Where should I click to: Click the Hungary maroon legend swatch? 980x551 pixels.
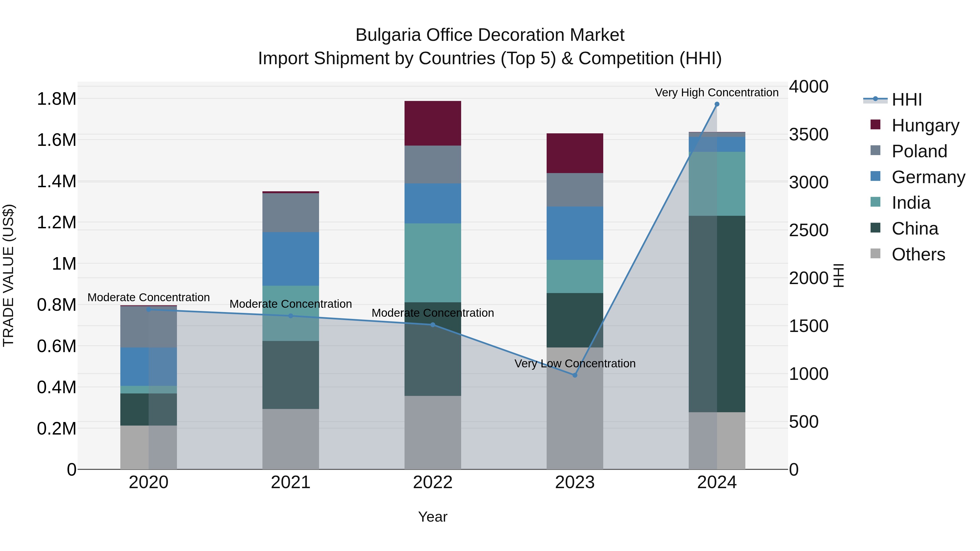click(x=875, y=124)
